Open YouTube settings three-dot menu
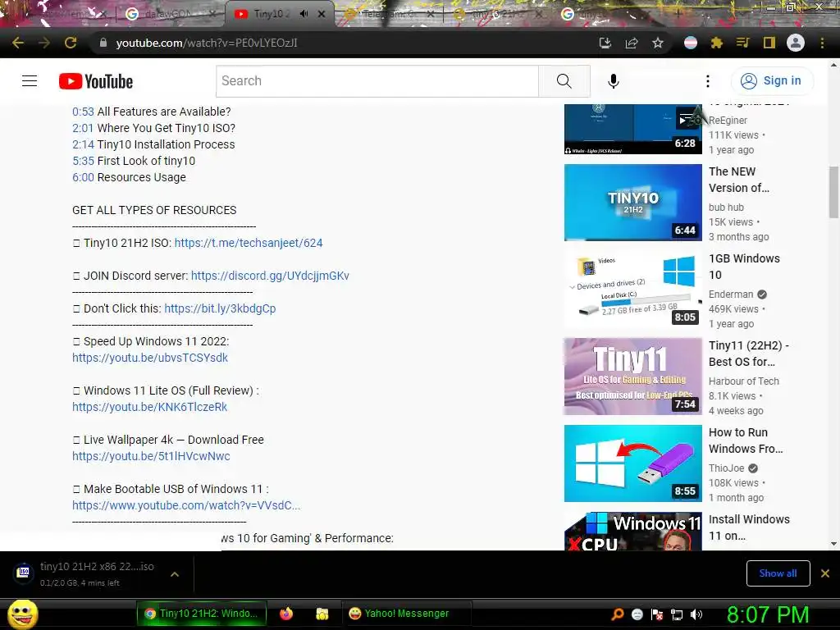The image size is (840, 630). (x=708, y=81)
